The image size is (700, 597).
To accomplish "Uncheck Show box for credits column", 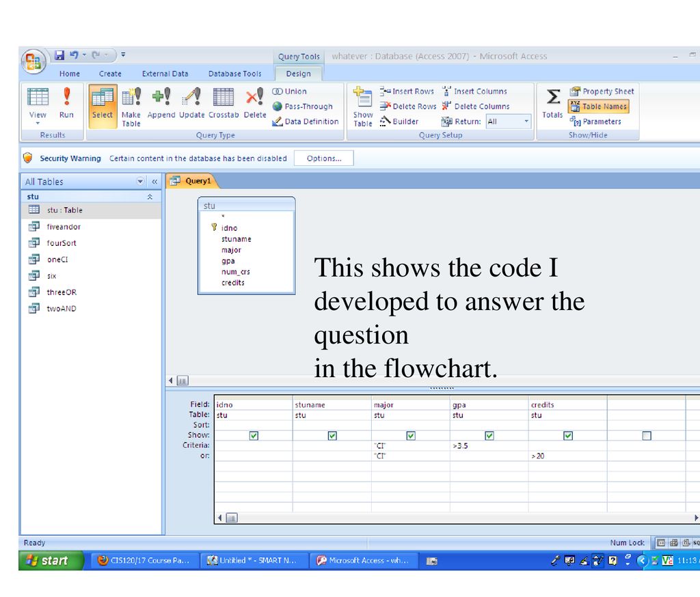I will [568, 436].
